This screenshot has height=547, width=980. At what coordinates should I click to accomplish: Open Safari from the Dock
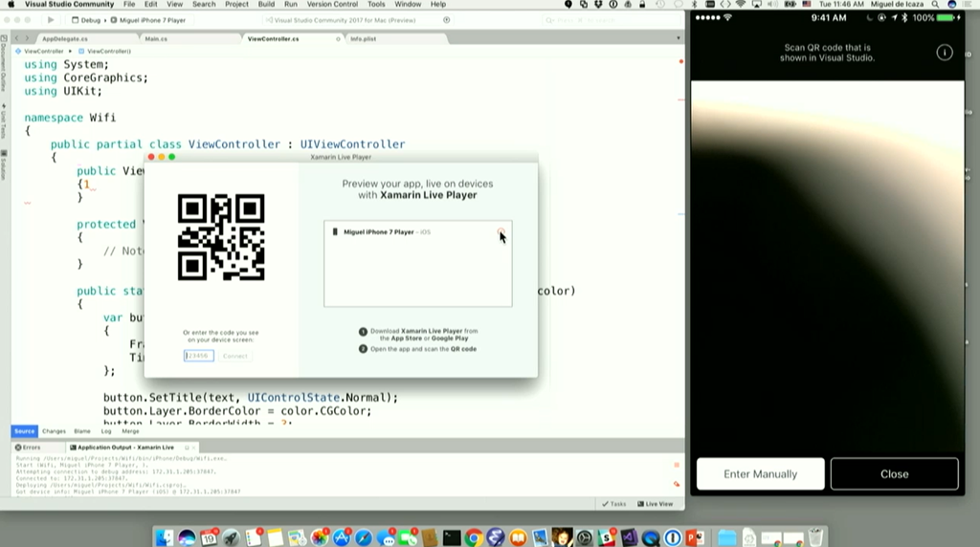[x=363, y=537]
